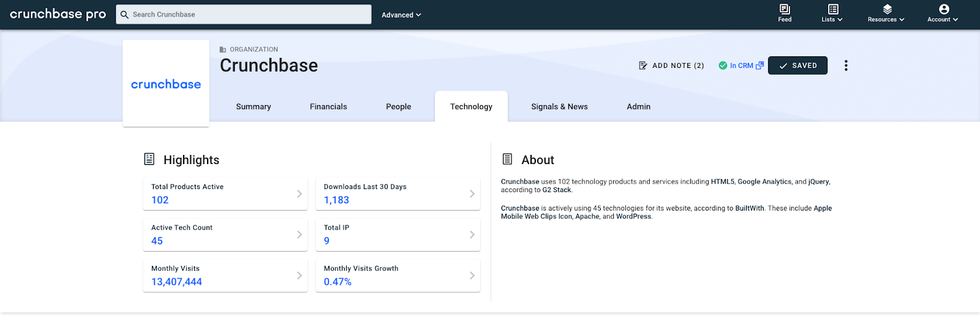Open Apple Mobile Web Clips Icon link

666,212
